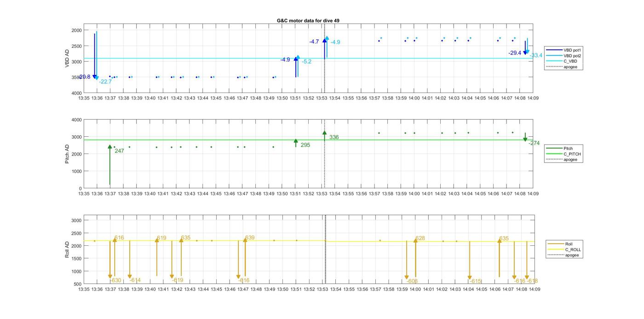This screenshot has height=319, width=644.
Task: Click the '295' pitch data label
Action: pos(305,145)
